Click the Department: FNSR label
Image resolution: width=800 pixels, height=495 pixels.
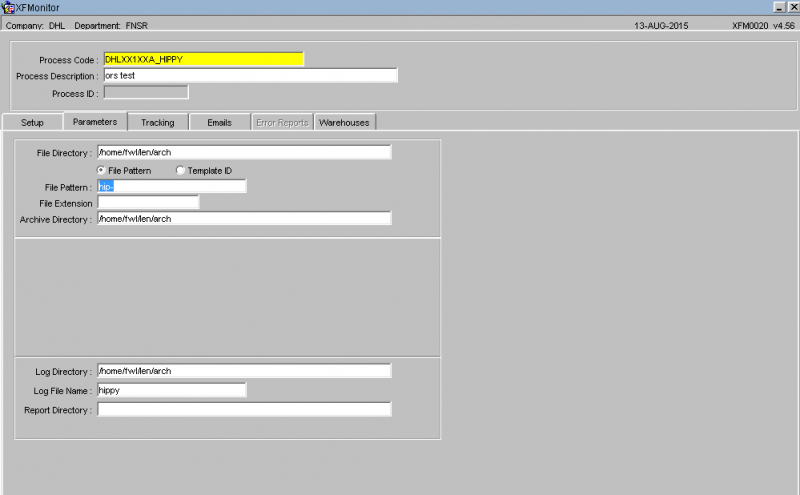(111, 26)
